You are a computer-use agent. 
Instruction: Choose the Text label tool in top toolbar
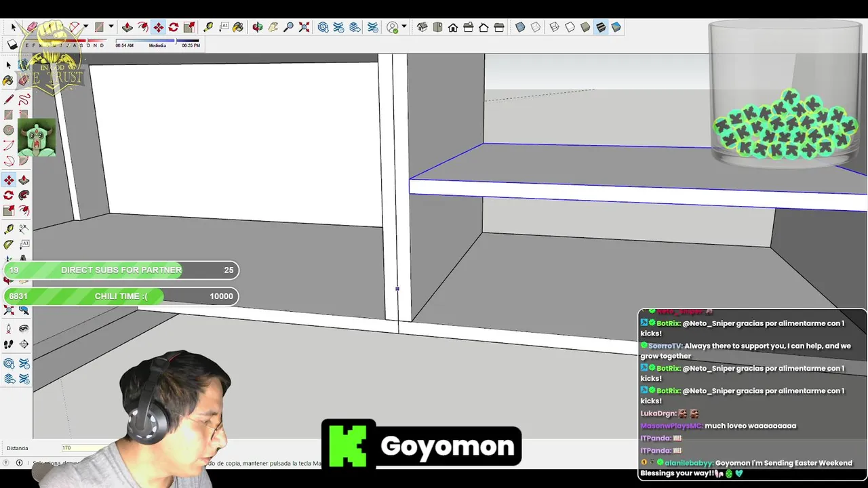coord(224,27)
